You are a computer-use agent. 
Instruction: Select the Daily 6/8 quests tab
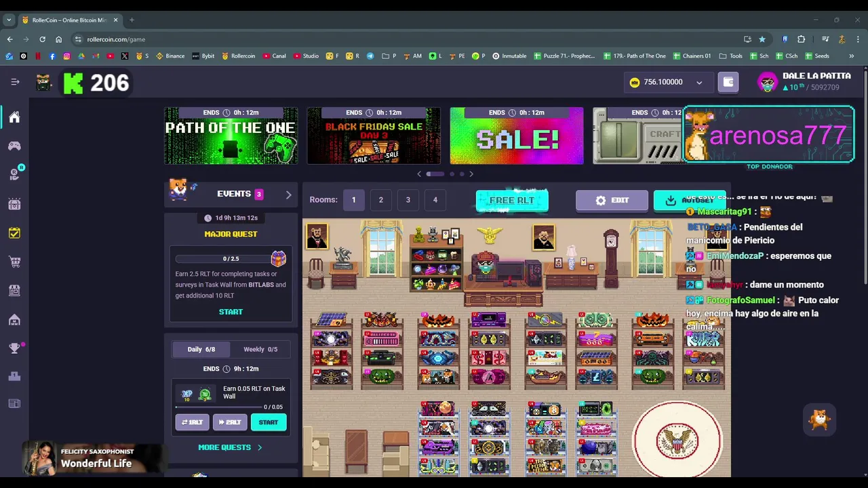pyautogui.click(x=201, y=350)
